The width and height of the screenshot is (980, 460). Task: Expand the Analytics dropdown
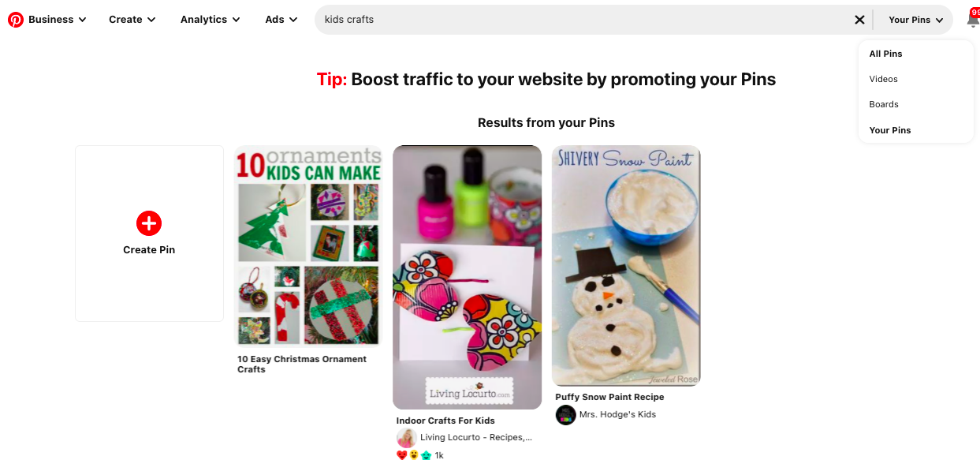coord(211,20)
